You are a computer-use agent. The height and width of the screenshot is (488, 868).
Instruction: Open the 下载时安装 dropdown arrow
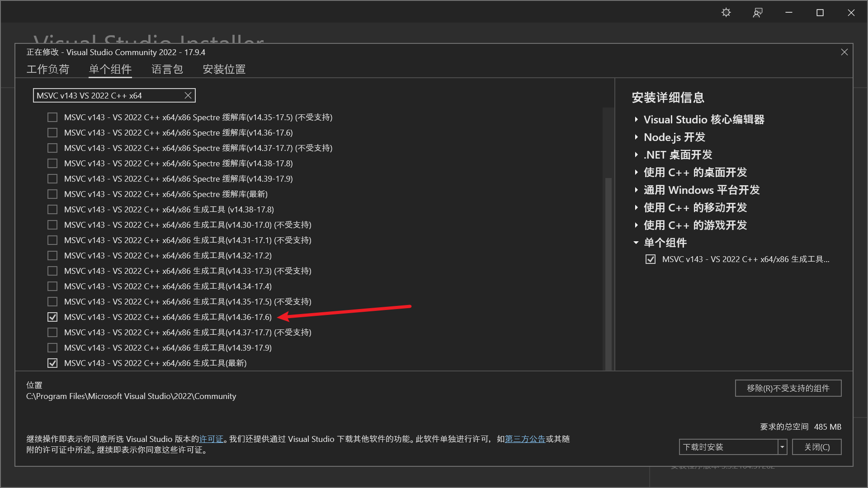[x=782, y=447]
